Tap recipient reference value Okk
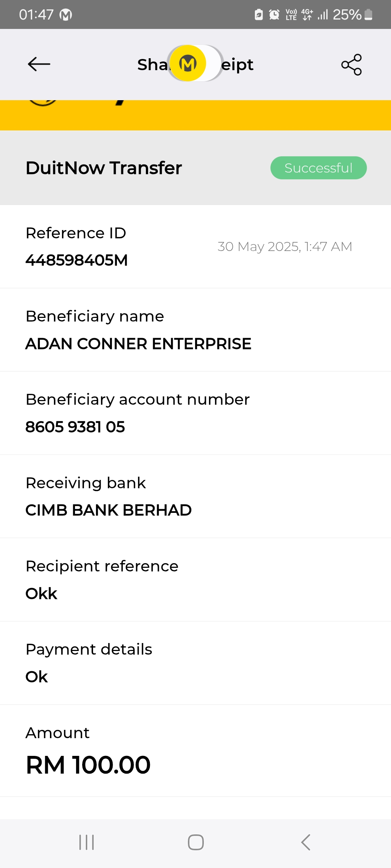This screenshot has height=868, width=391. pyautogui.click(x=41, y=593)
